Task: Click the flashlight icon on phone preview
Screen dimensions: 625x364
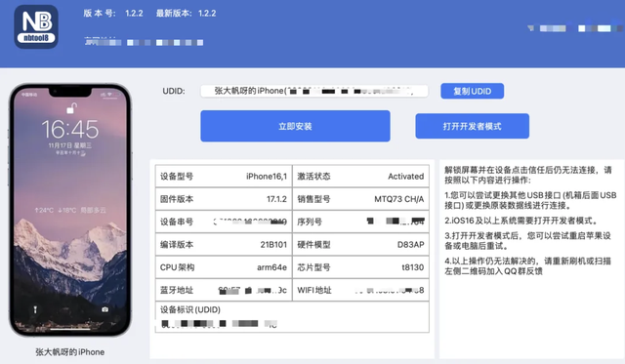Action: click(35, 309)
